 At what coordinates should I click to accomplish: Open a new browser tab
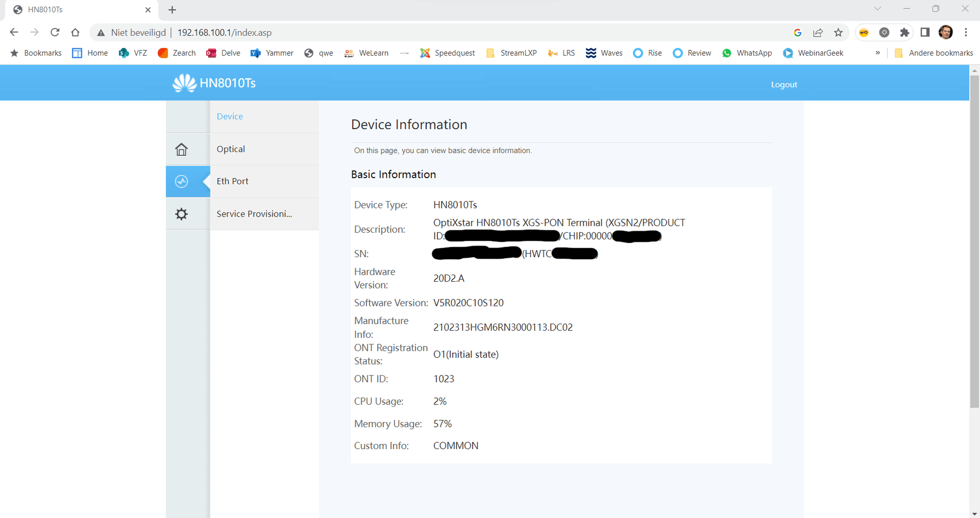click(x=172, y=10)
